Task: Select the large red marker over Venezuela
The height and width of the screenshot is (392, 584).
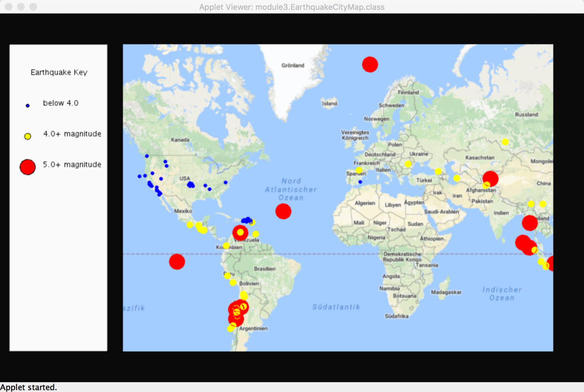Action: tap(240, 233)
